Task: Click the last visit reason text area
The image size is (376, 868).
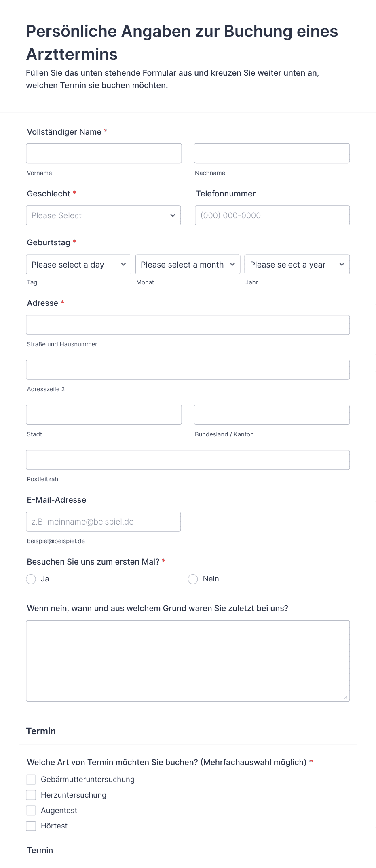Action: coord(188,661)
